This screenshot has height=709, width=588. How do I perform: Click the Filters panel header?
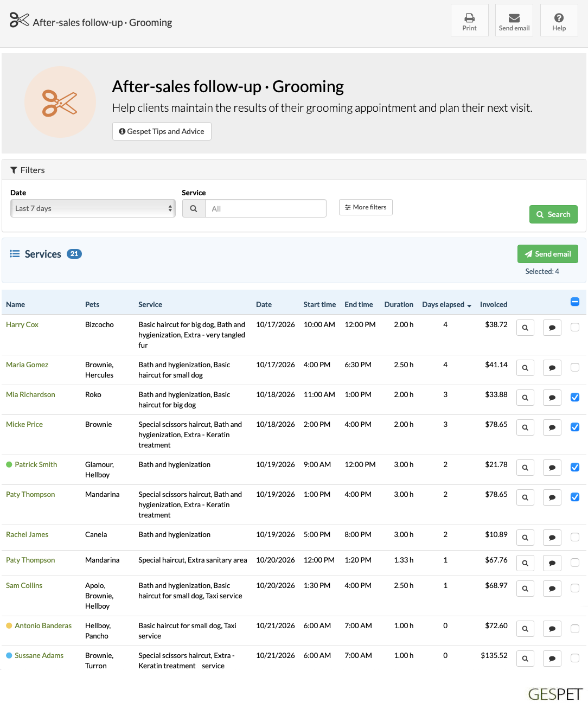click(294, 170)
